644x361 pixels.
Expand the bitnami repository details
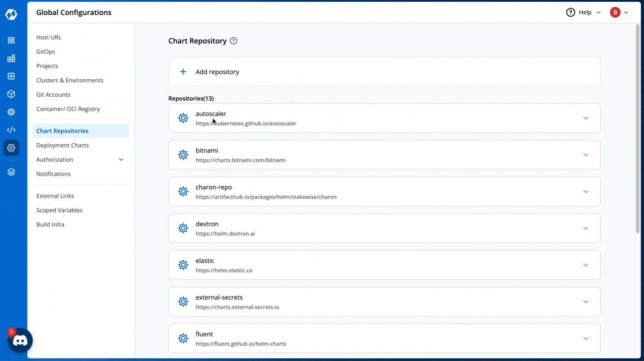586,155
